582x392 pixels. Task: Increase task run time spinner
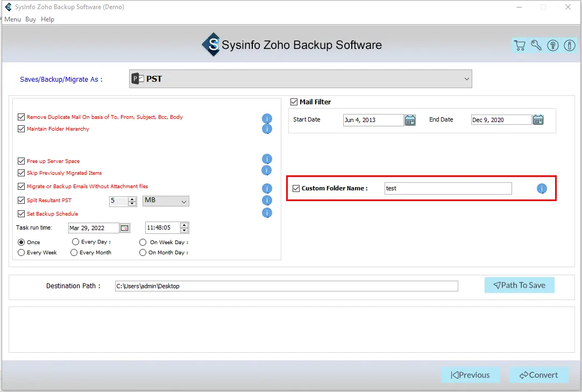[184, 225]
